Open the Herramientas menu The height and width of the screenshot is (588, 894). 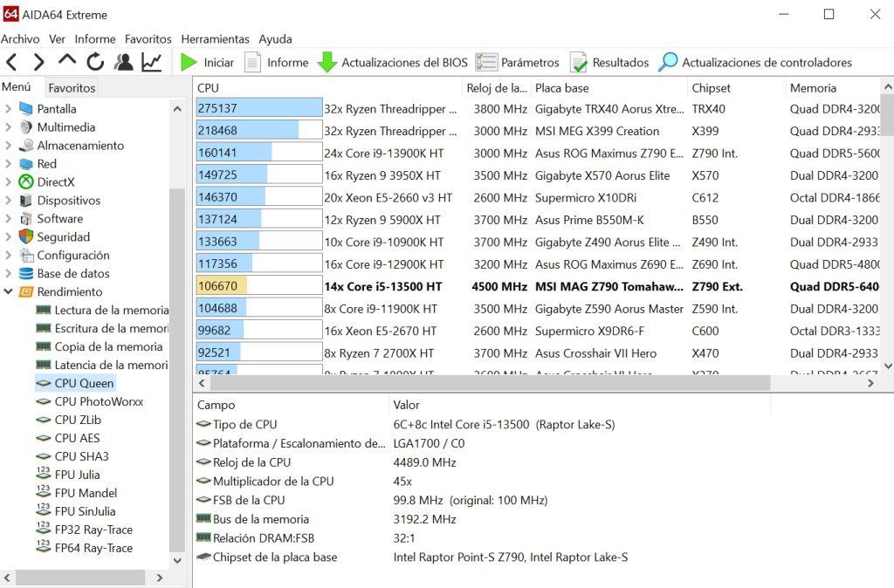[215, 38]
